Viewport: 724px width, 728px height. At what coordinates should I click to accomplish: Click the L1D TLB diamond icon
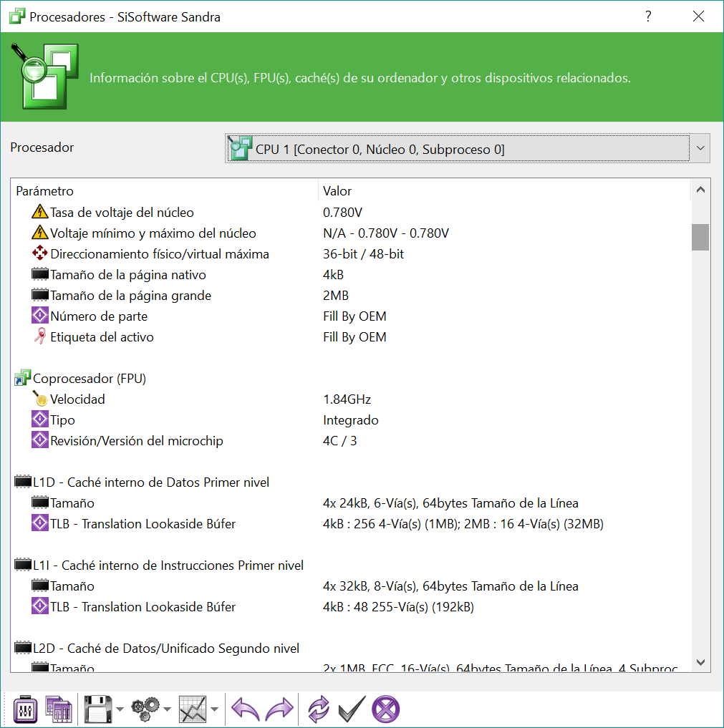point(40,523)
